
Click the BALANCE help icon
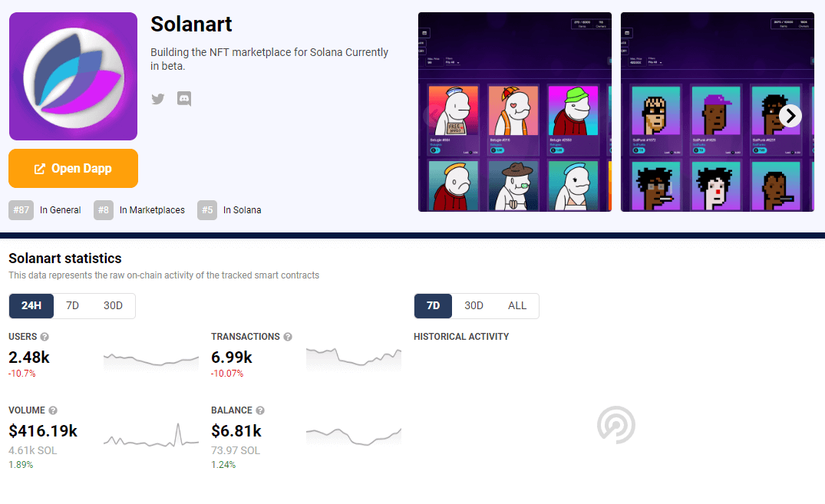[259, 410]
